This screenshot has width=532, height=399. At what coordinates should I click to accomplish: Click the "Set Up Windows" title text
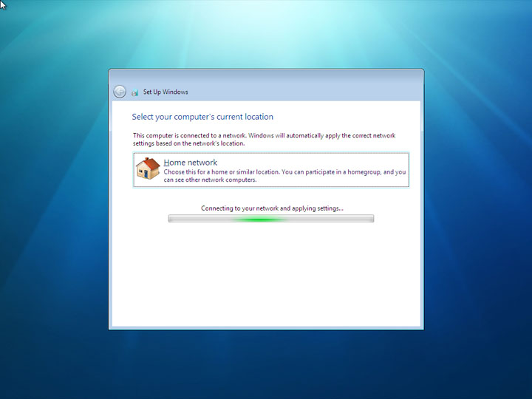coord(166,92)
